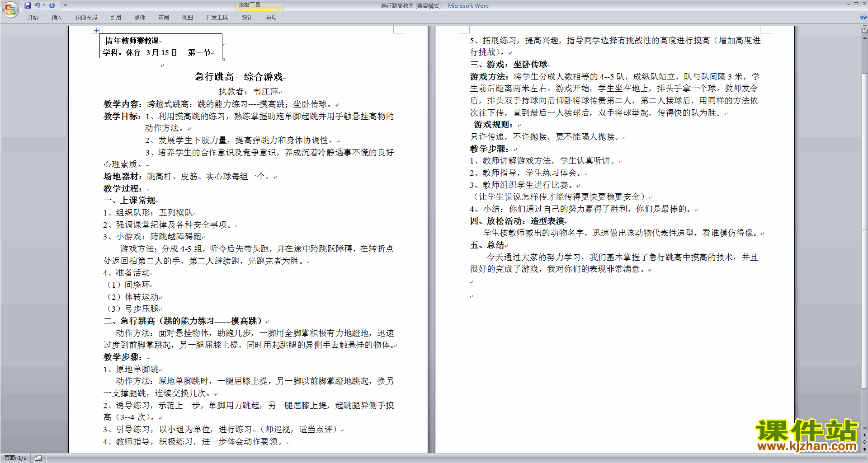Click the heading 场地器材：
Screen dimensions: 868x463
pos(123,177)
